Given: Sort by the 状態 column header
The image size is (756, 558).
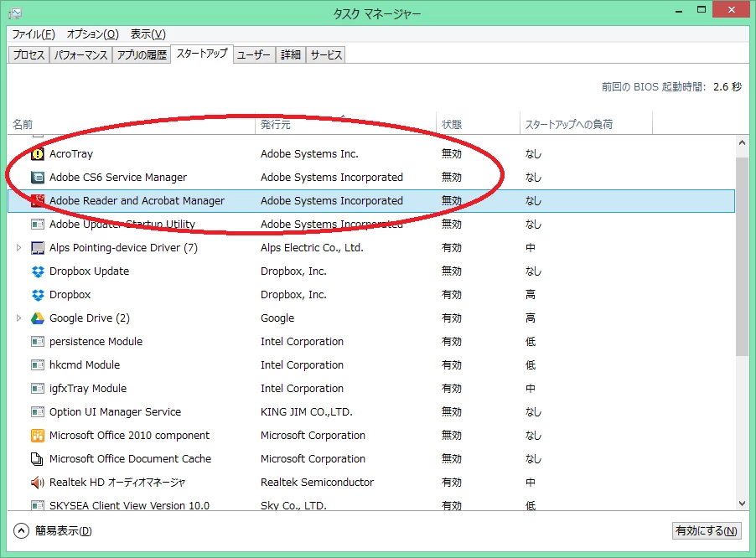Looking at the screenshot, I should pyautogui.click(x=478, y=124).
